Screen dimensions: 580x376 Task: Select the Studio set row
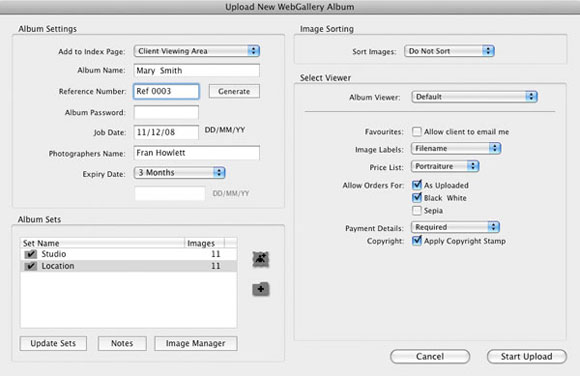point(128,254)
